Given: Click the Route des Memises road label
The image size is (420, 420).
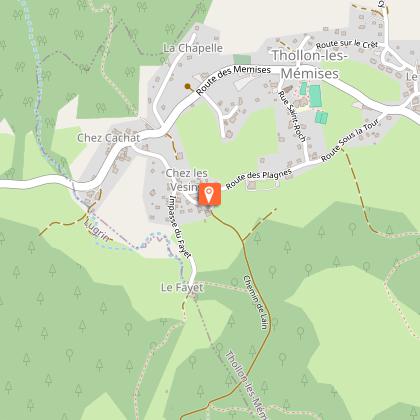Looking at the screenshot, I should coord(233,79).
